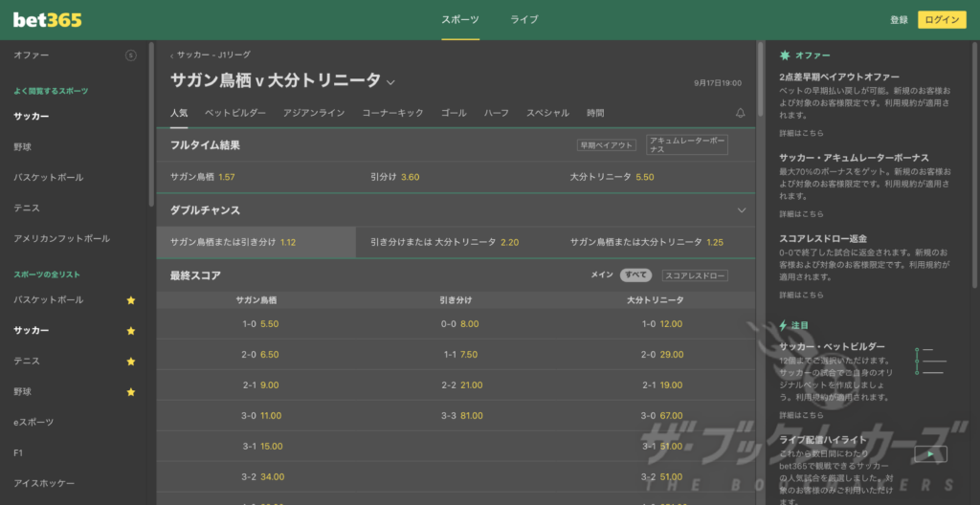980x505 pixels.
Task: Click the left sidebar vertical scrollbar
Action: [x=151, y=125]
